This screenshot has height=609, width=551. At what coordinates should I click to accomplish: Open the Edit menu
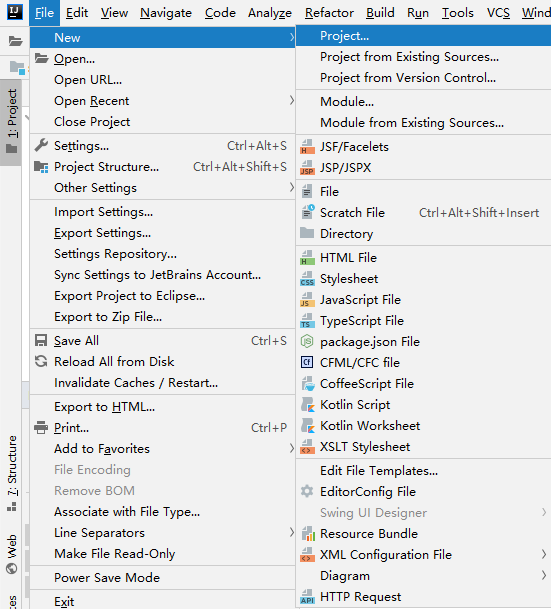(x=77, y=13)
